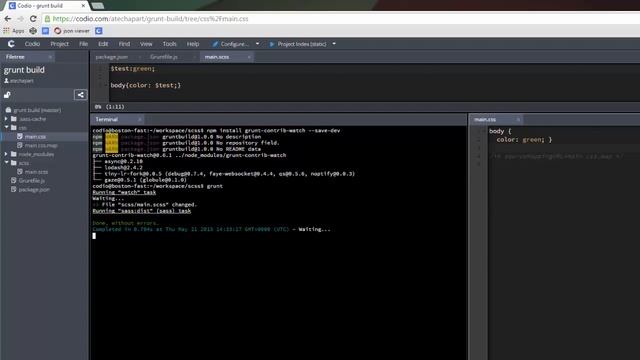Click the Codio bookmark icon in bookmarks bar
Screen dimensions: 640x360
[98, 31]
